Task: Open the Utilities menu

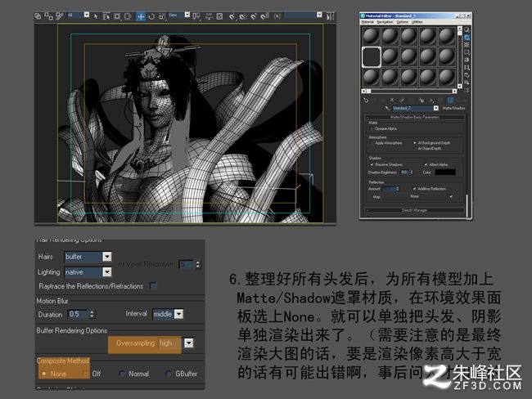Action: click(417, 22)
